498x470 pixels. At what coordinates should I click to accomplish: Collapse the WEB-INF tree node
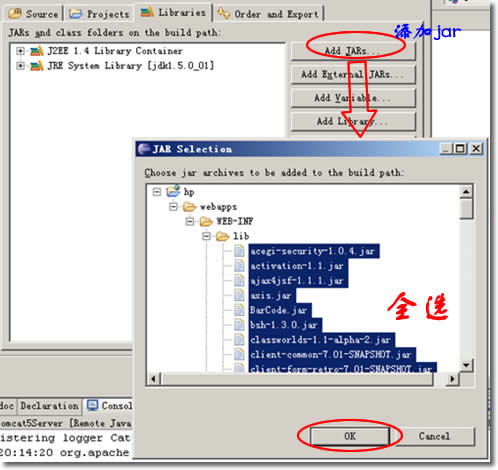pos(190,221)
